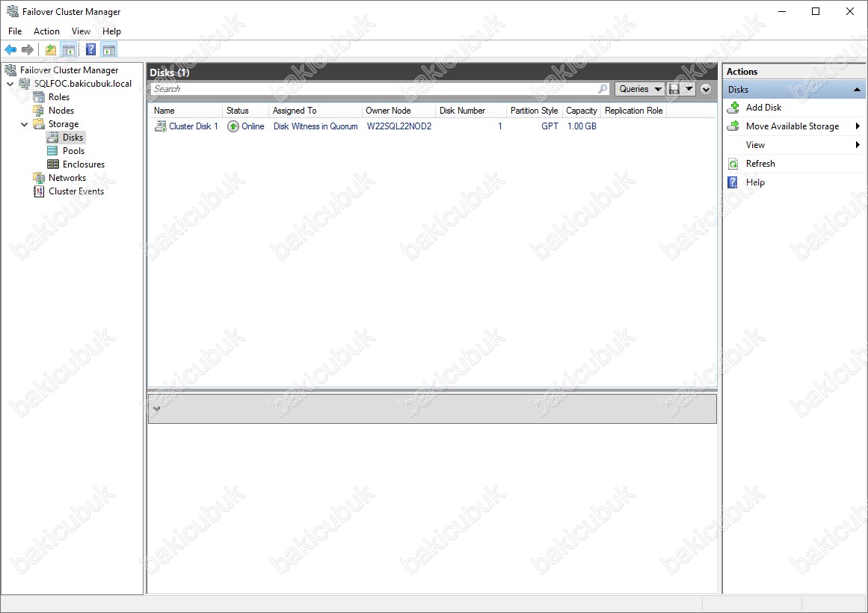868x613 pixels.
Task: Select the Cluster Disk 1 name text
Action: (193, 126)
